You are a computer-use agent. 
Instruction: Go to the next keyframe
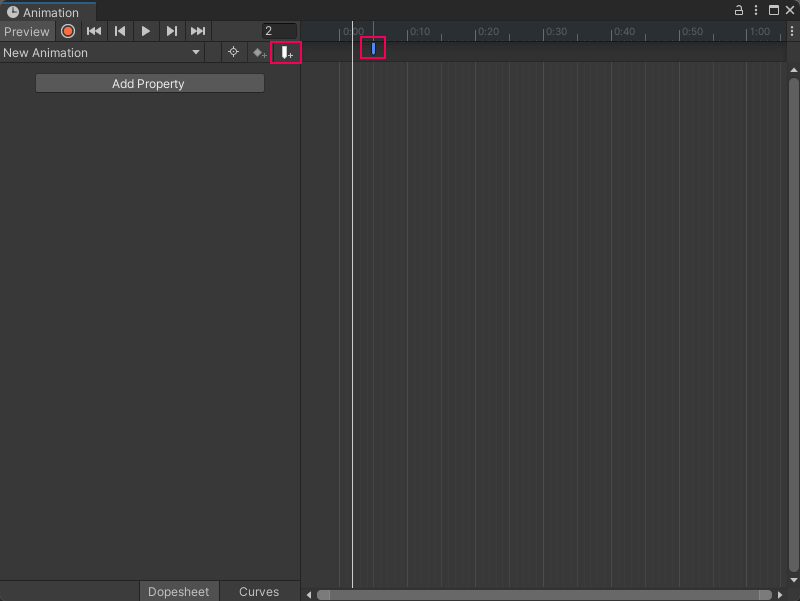[x=172, y=31]
